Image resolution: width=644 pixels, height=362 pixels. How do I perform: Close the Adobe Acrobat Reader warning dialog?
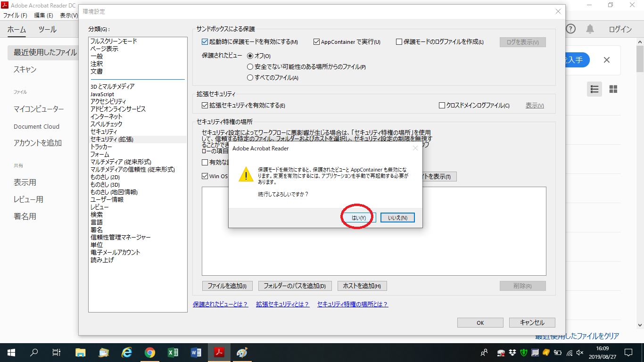(415, 148)
